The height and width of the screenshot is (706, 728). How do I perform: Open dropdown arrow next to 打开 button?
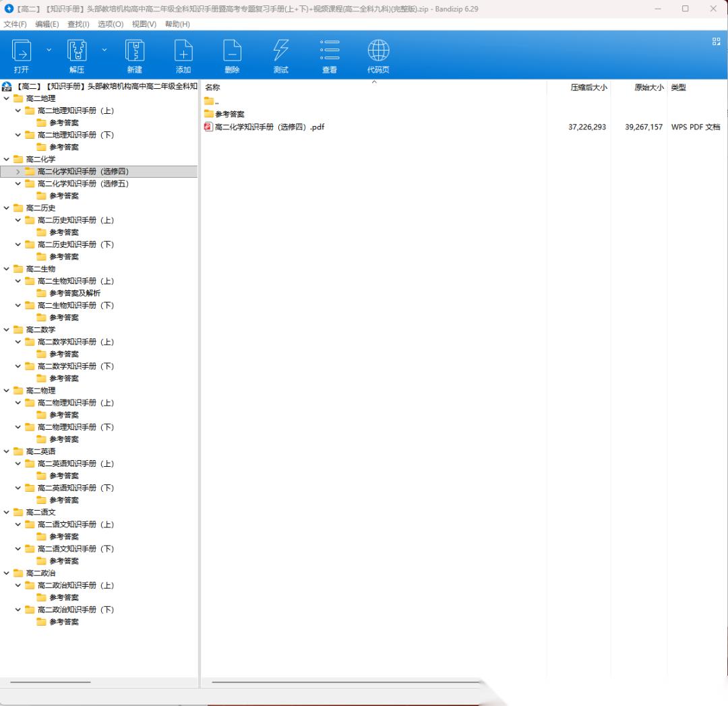[x=49, y=50]
